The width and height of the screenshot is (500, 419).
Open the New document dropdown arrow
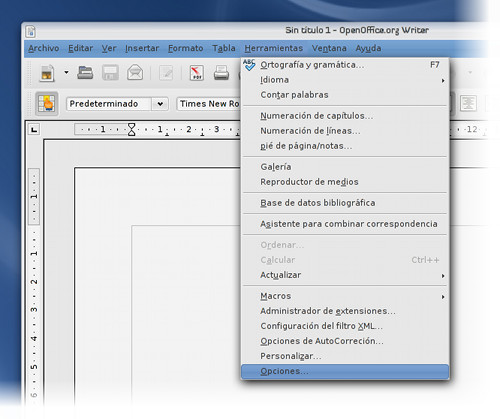66,72
